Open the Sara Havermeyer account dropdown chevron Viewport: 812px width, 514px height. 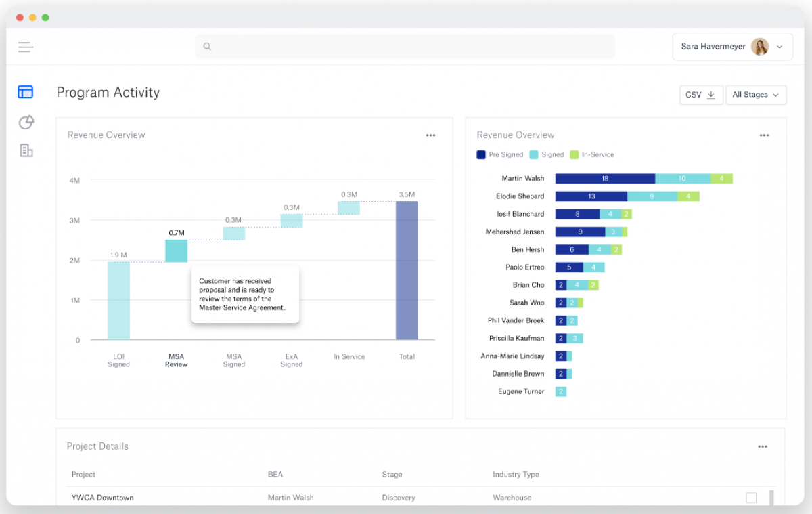click(780, 47)
